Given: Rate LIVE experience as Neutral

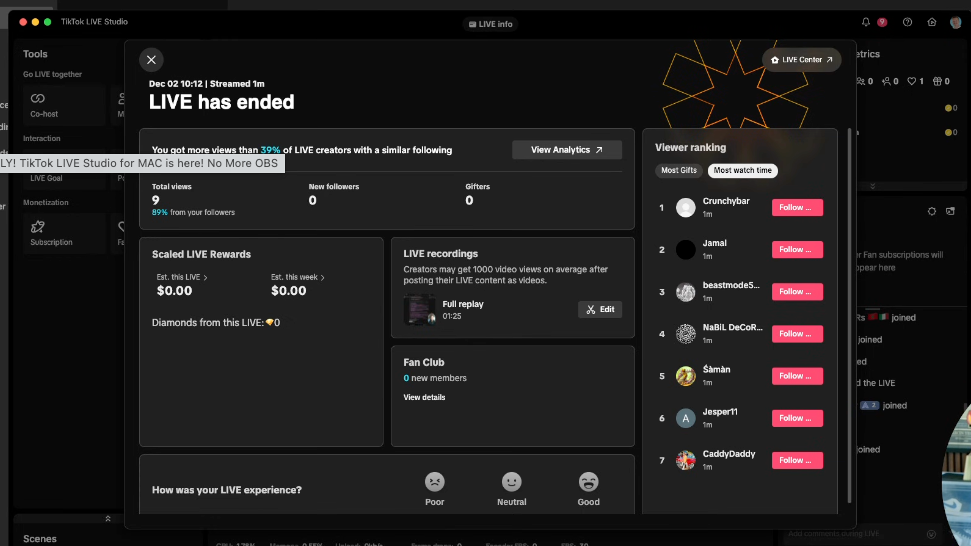Looking at the screenshot, I should (x=512, y=488).
